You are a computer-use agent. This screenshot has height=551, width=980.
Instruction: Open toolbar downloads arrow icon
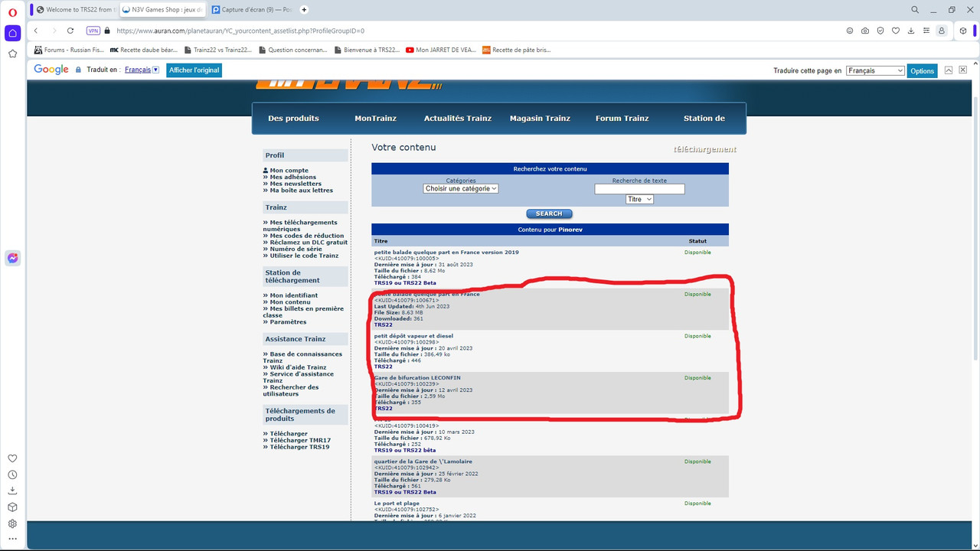click(x=911, y=31)
